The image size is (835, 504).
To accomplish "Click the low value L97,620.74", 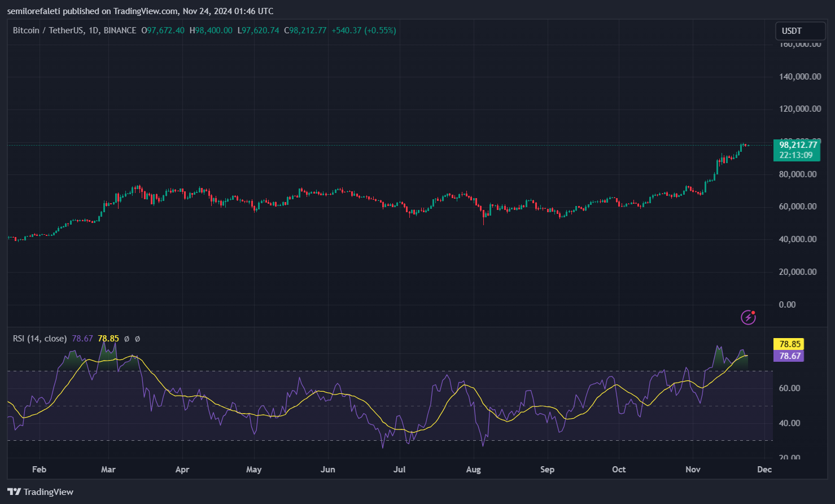I will 258,30.
